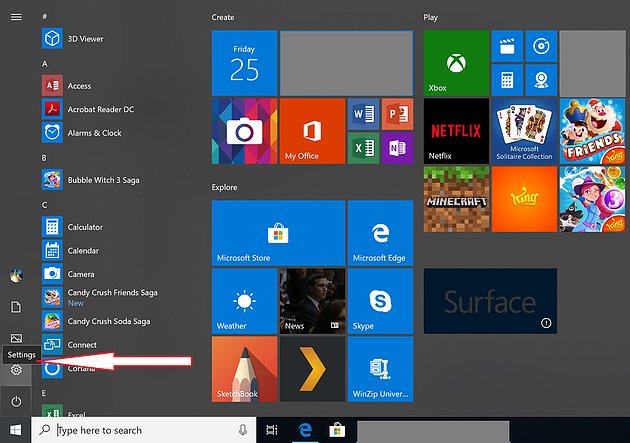This screenshot has height=443, width=630.
Task: Open the Documents icon in sidebar
Action: coord(16,307)
